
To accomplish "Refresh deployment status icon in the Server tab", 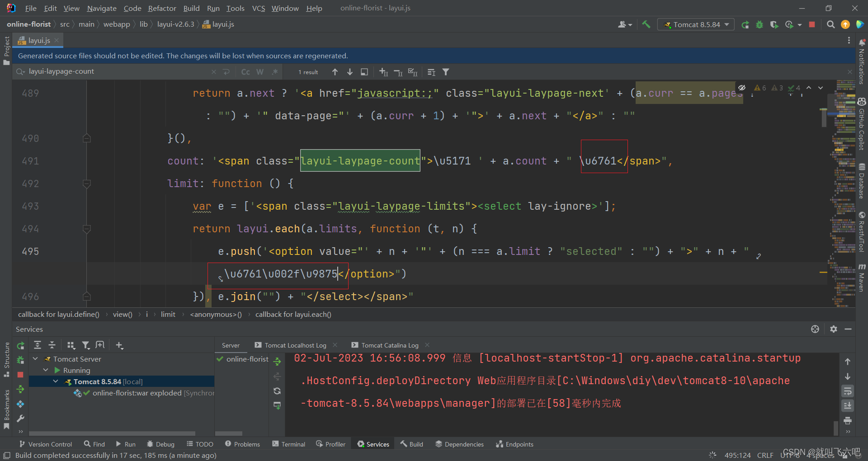I will click(277, 391).
